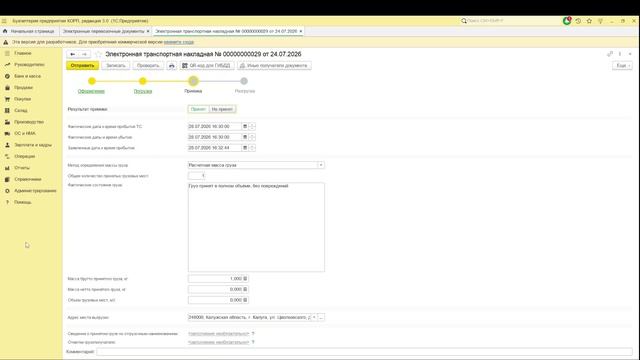Open the Производство sidebar section

coord(29,122)
